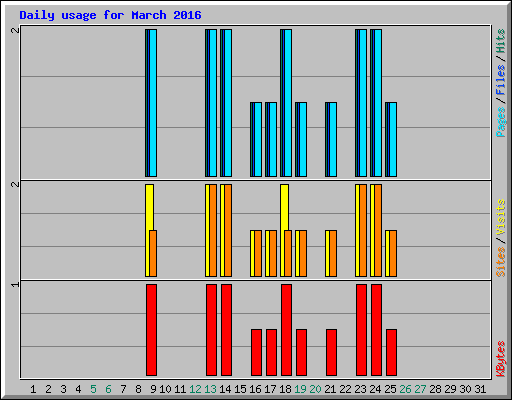The height and width of the screenshot is (400, 512).
Task: Click the cyan Pages bar for day 14
Action: pos(228,103)
